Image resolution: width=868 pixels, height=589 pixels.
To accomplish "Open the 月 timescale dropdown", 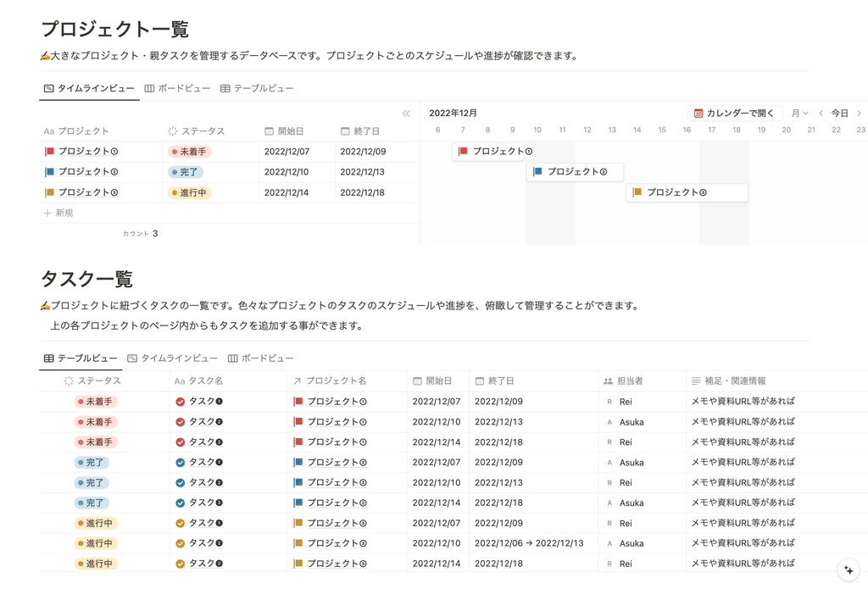I will [799, 114].
